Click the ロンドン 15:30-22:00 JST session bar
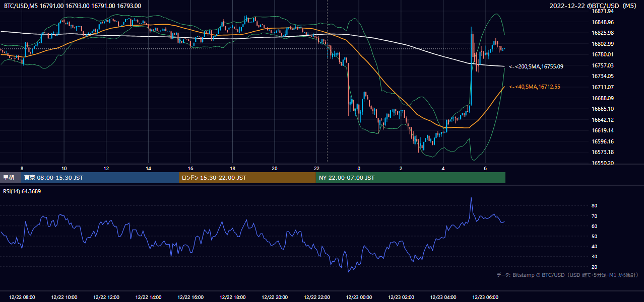Screen dimensions: 644x302 click(x=247, y=178)
